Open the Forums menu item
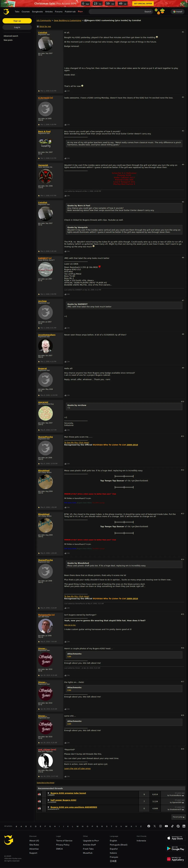 coord(59,11)
